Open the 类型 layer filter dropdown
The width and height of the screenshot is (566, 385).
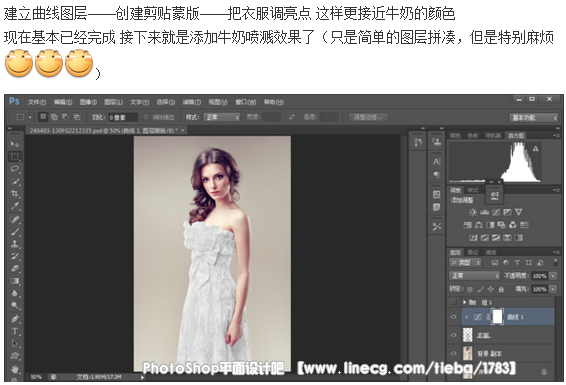click(465, 262)
